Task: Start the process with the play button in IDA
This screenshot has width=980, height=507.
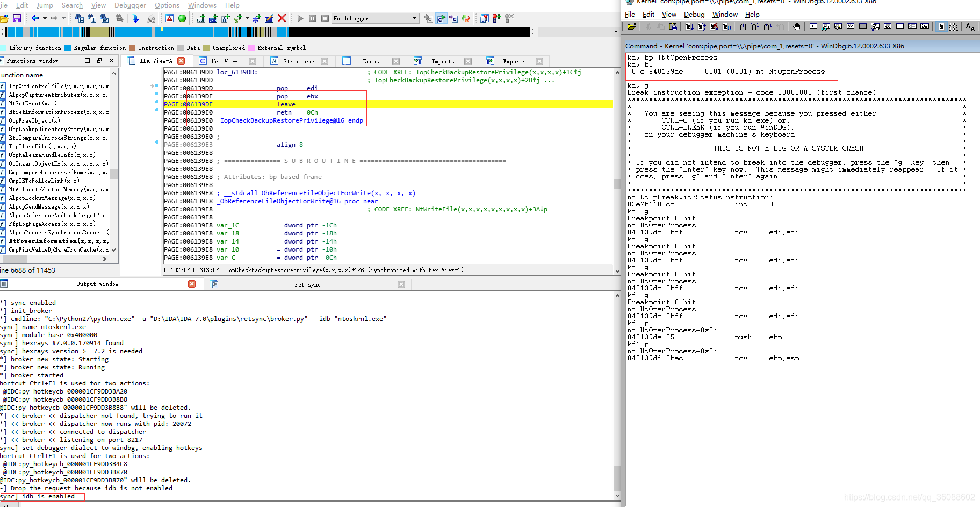Action: click(300, 18)
